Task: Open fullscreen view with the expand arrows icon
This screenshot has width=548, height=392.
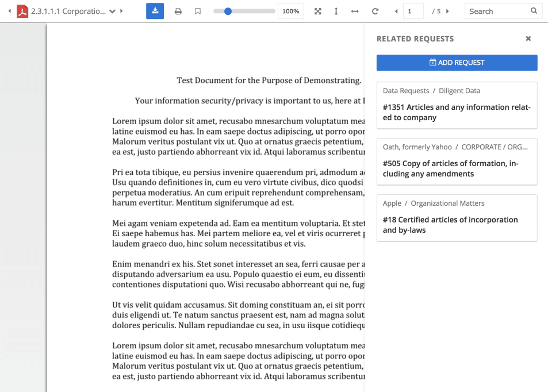Action: point(317,11)
